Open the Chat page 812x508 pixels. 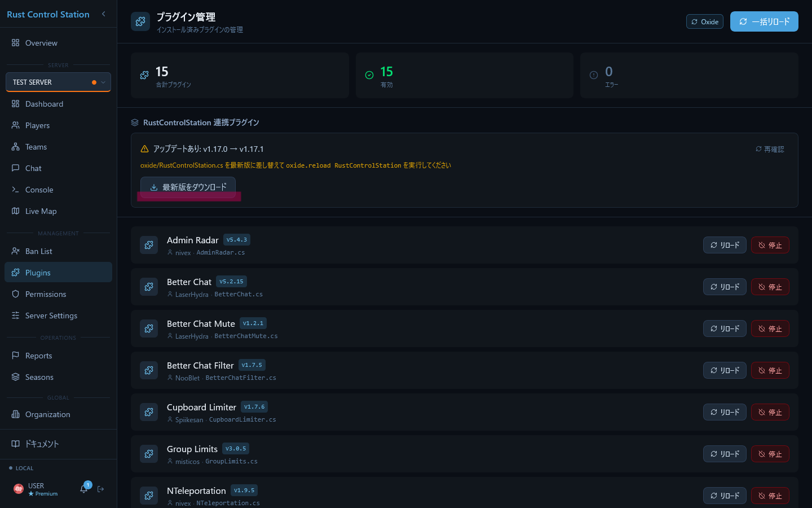(58, 168)
